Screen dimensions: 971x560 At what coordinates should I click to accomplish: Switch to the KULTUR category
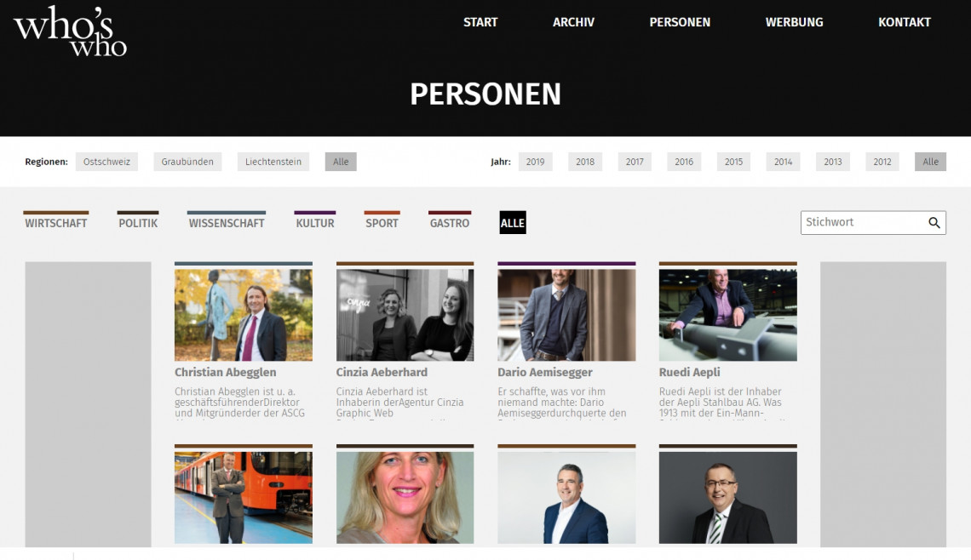314,223
